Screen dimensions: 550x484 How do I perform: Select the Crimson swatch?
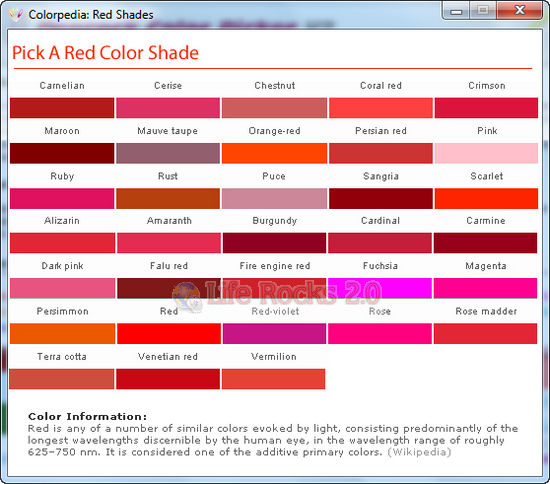click(x=487, y=108)
